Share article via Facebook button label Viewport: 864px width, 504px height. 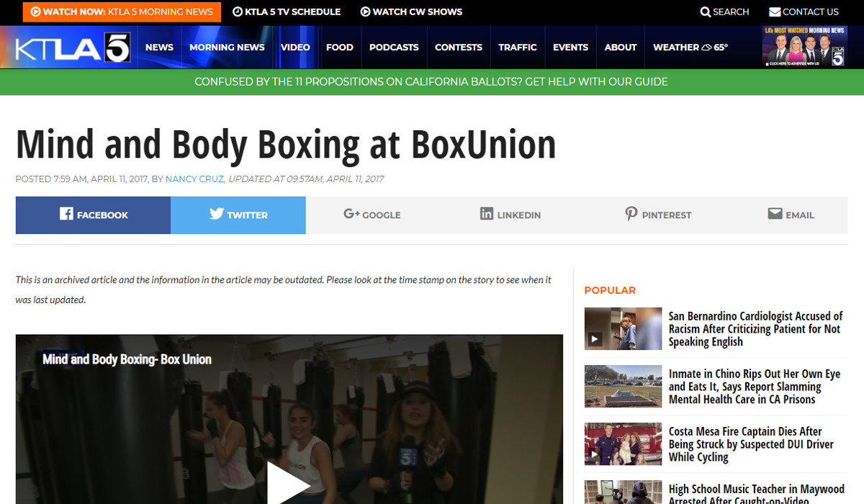pyautogui.click(x=102, y=215)
